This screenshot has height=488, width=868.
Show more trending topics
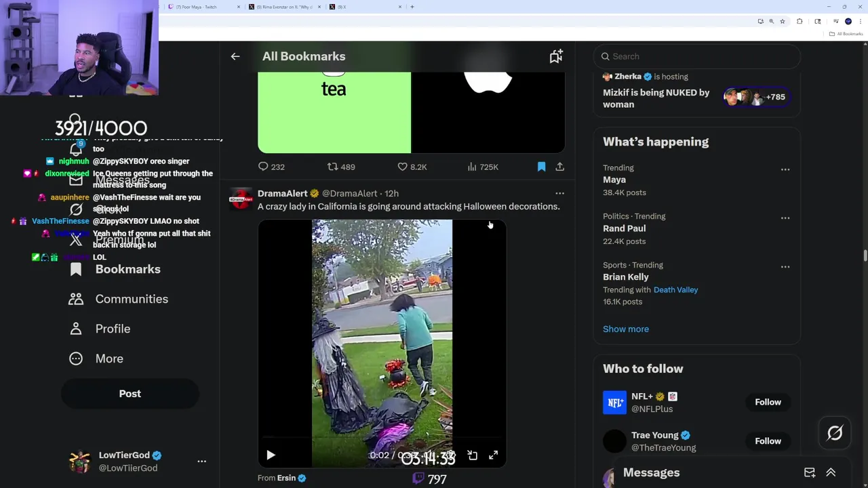625,329
